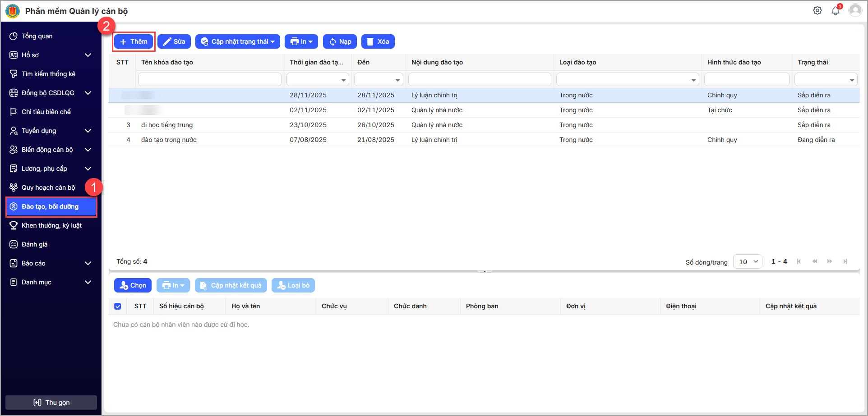Open the notifications bell

(x=835, y=11)
